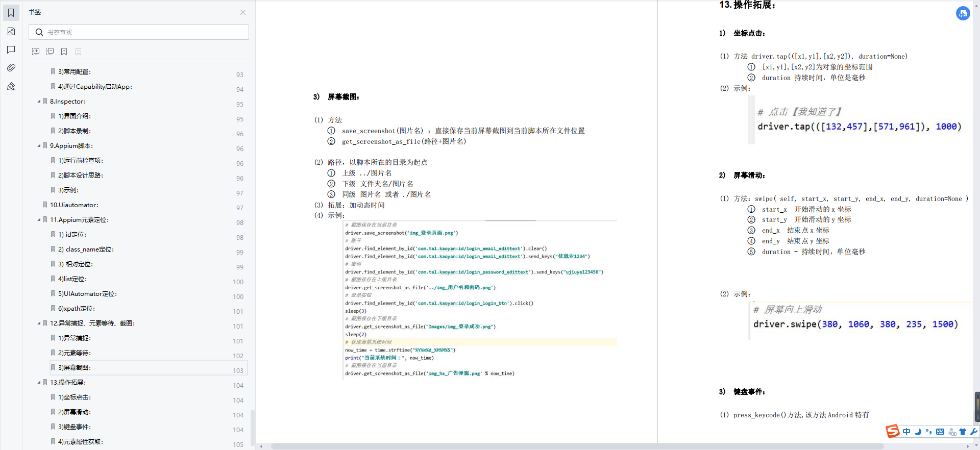This screenshot has height=450, width=980.
Task: Select bookmark 12.异常捕捉、元素等待、截图
Action: pos(92,323)
